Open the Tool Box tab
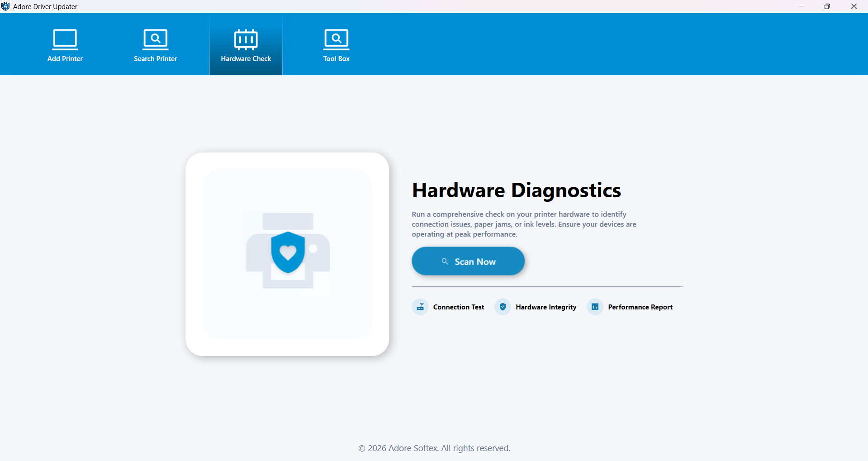The height and width of the screenshot is (461, 868). [x=336, y=45]
